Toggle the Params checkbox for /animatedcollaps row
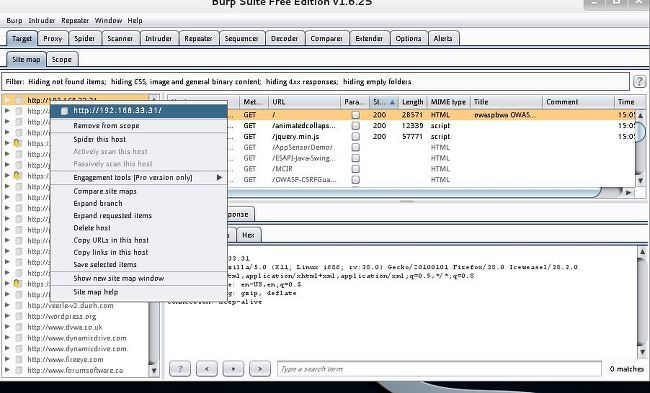Image resolution: width=650 pixels, height=393 pixels. pyautogui.click(x=355, y=126)
